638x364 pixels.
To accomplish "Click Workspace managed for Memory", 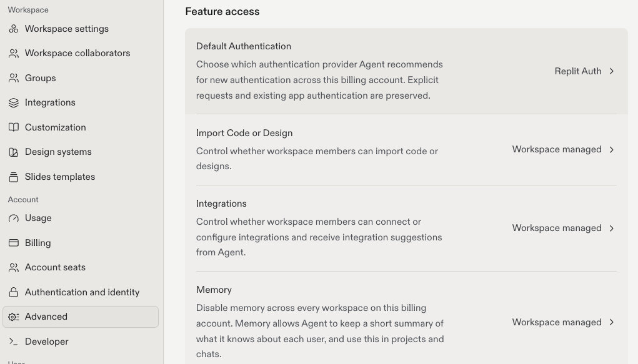I will [557, 322].
